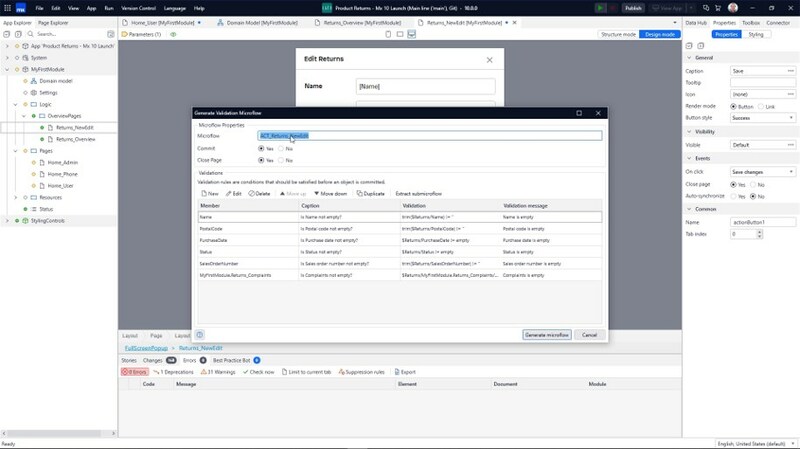Click Cancel in the validation dialog
Screen dimensions: 800x449
[x=589, y=334]
